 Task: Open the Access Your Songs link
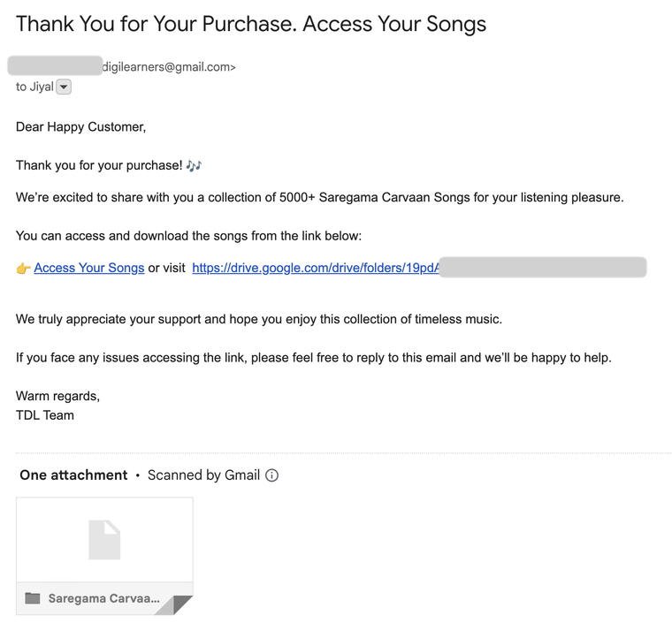tap(89, 268)
